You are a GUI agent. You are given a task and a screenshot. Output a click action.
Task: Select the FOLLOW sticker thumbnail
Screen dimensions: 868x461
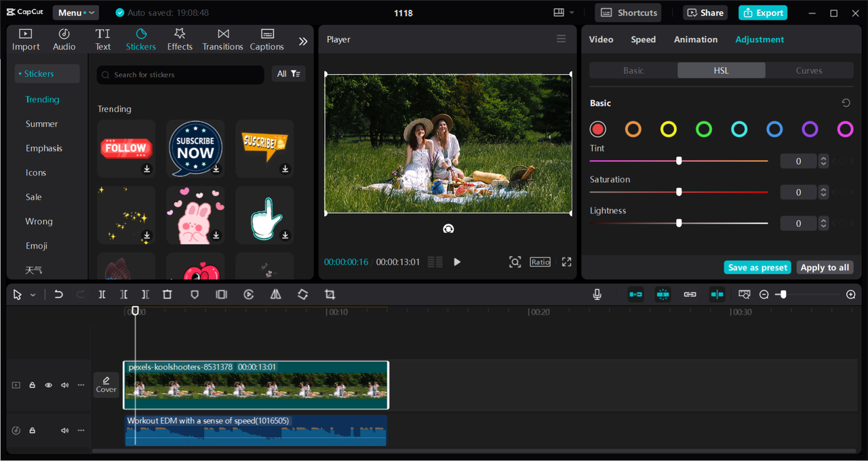point(126,148)
